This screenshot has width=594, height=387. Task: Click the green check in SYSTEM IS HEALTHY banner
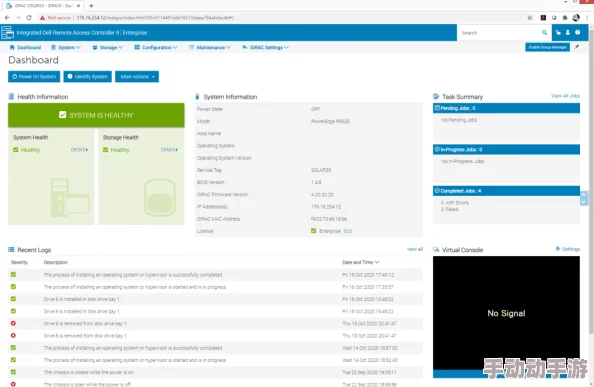point(63,115)
